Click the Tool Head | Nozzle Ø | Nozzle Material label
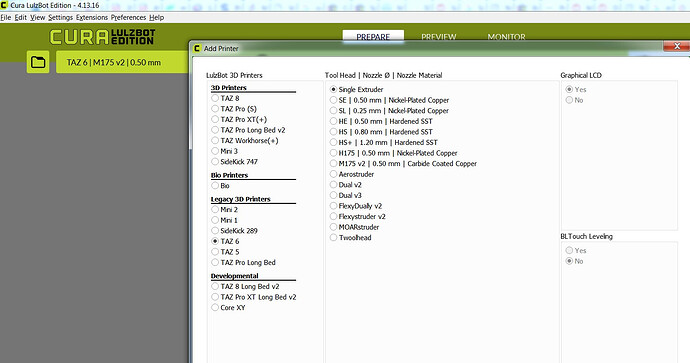690x363 pixels. [383, 75]
